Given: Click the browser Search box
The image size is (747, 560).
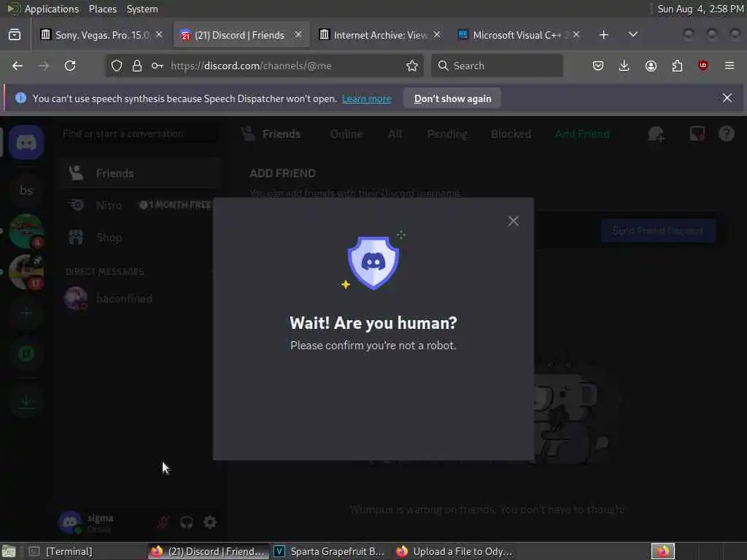Looking at the screenshot, I should (497, 66).
